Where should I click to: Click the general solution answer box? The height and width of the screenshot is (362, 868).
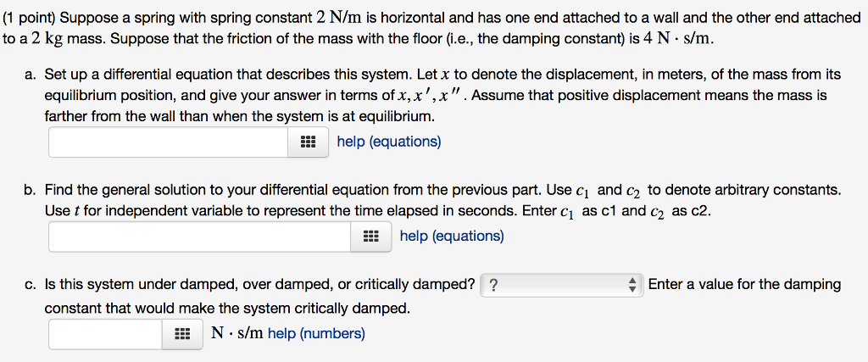(200, 237)
